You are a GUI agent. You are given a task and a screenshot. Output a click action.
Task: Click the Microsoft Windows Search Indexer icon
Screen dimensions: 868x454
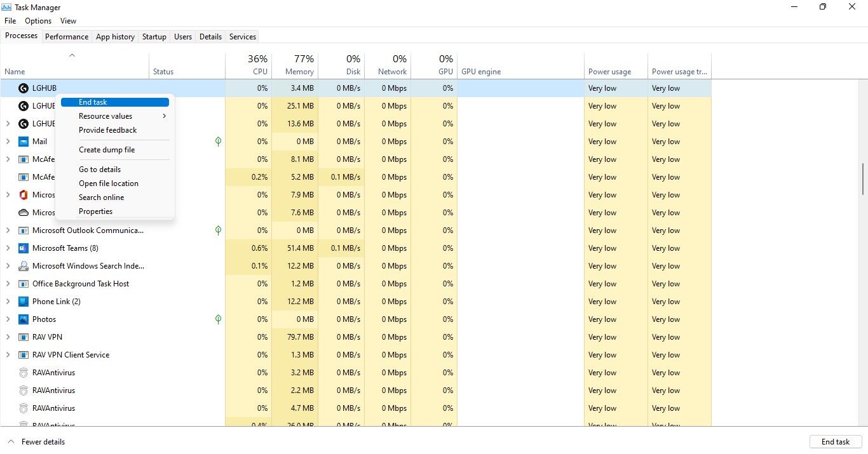24,266
